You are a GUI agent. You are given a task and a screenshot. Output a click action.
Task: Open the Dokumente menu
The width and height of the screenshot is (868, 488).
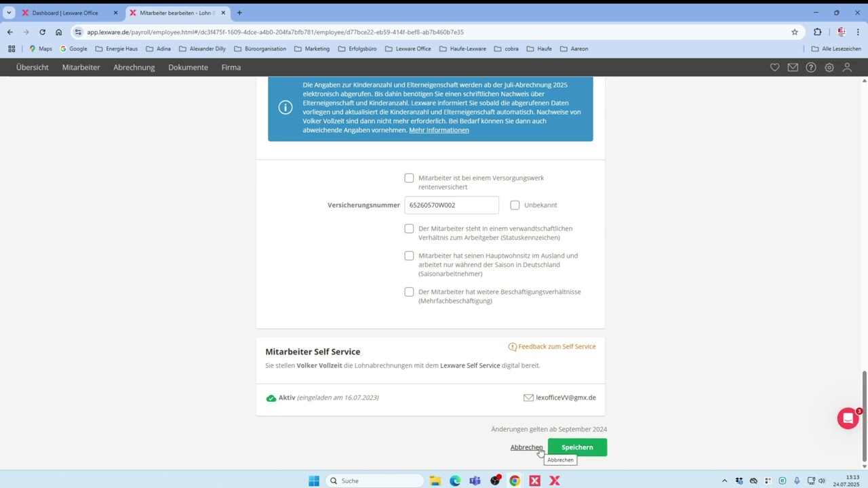pos(188,68)
